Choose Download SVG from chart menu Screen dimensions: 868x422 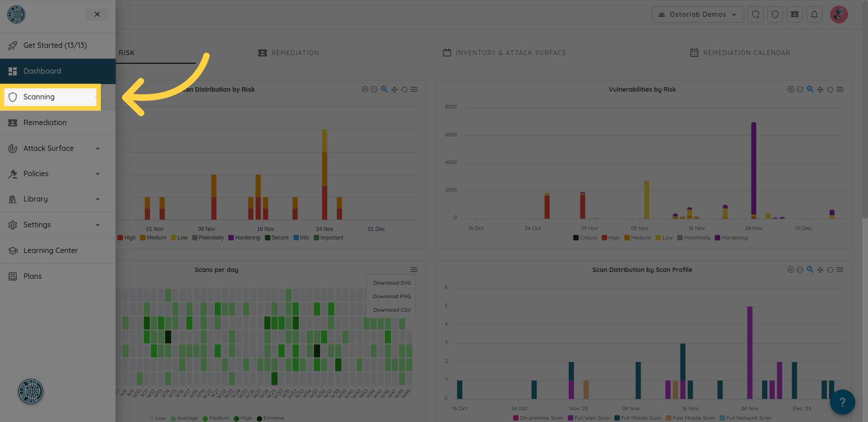tap(392, 283)
